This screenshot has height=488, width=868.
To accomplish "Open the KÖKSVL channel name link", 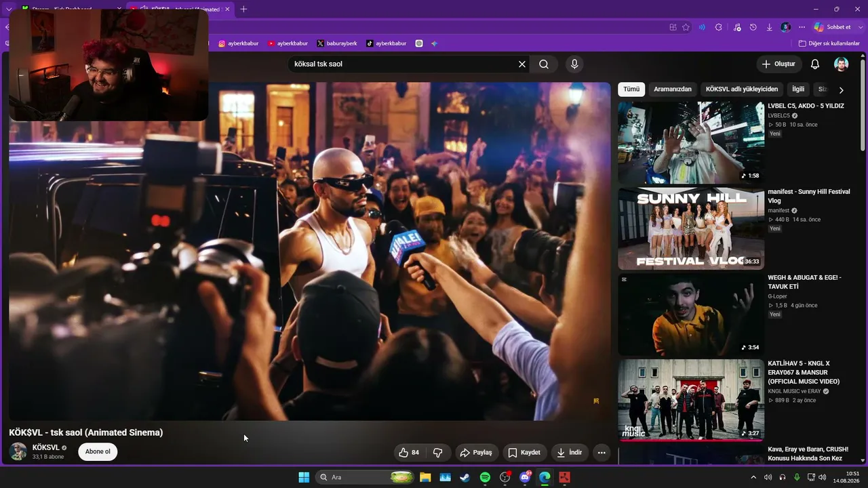I will (46, 448).
